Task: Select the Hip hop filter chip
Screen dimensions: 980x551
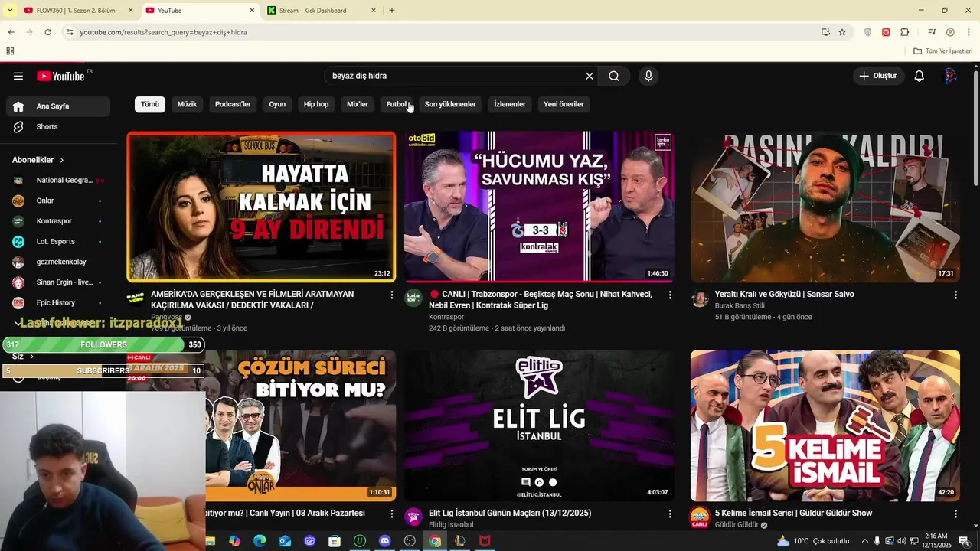Action: point(316,104)
